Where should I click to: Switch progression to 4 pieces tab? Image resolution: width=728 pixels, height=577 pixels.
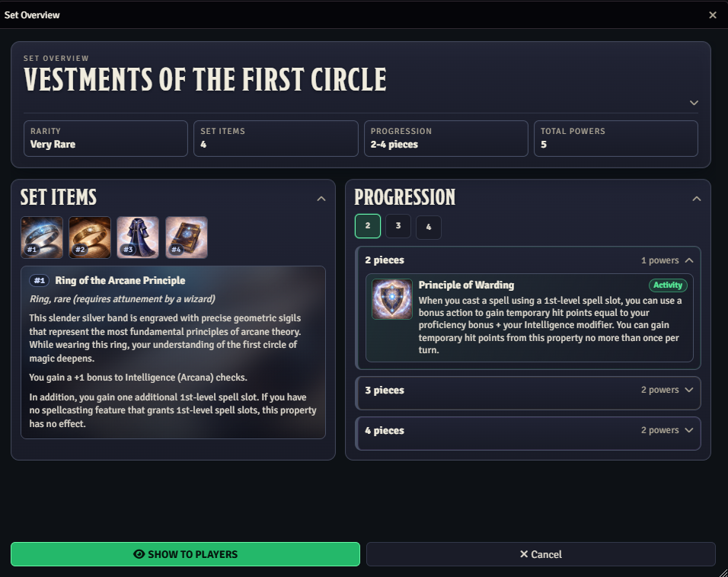[x=429, y=227]
